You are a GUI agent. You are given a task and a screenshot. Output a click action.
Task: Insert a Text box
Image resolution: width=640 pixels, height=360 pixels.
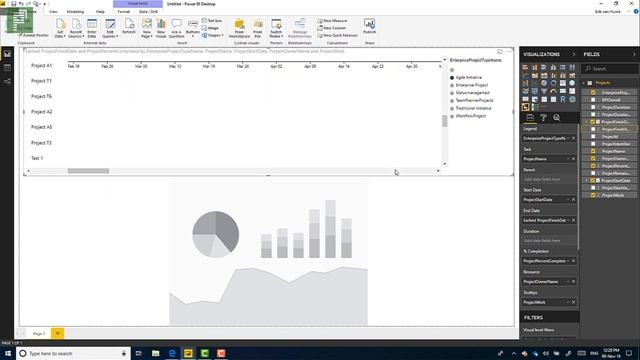click(x=212, y=20)
